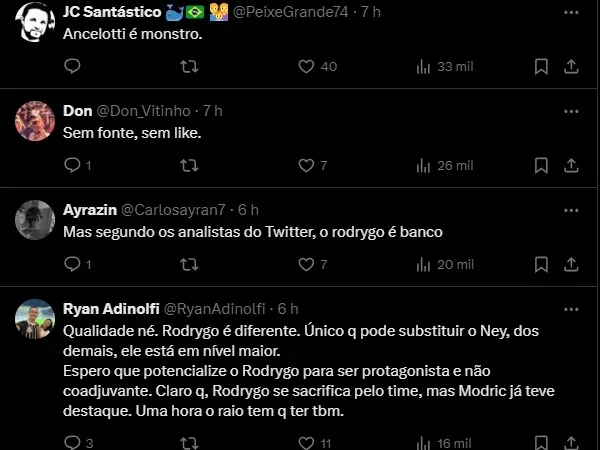Reply to Don's "Sem fonte, sem like" tweet
This screenshot has height=450, width=600.
point(72,165)
